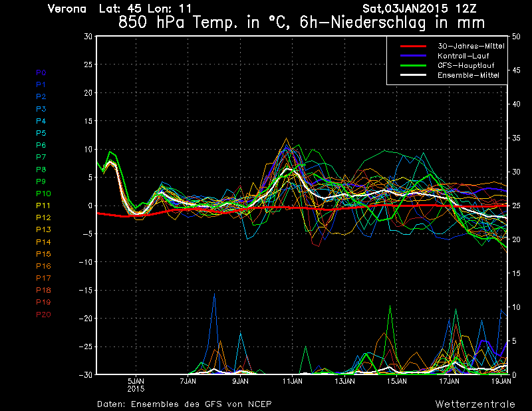Click the Wetterzentrale watermark text
Viewport: 532px width, 411px height.
tap(475, 404)
